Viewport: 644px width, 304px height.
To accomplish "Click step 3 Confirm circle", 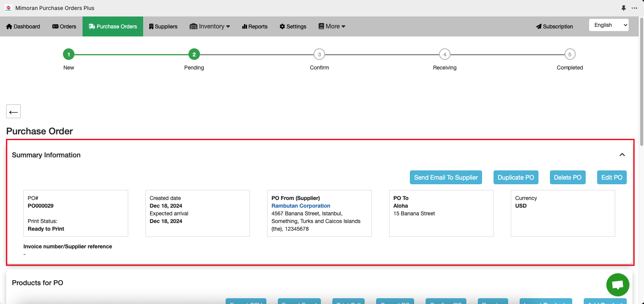I will [319, 55].
